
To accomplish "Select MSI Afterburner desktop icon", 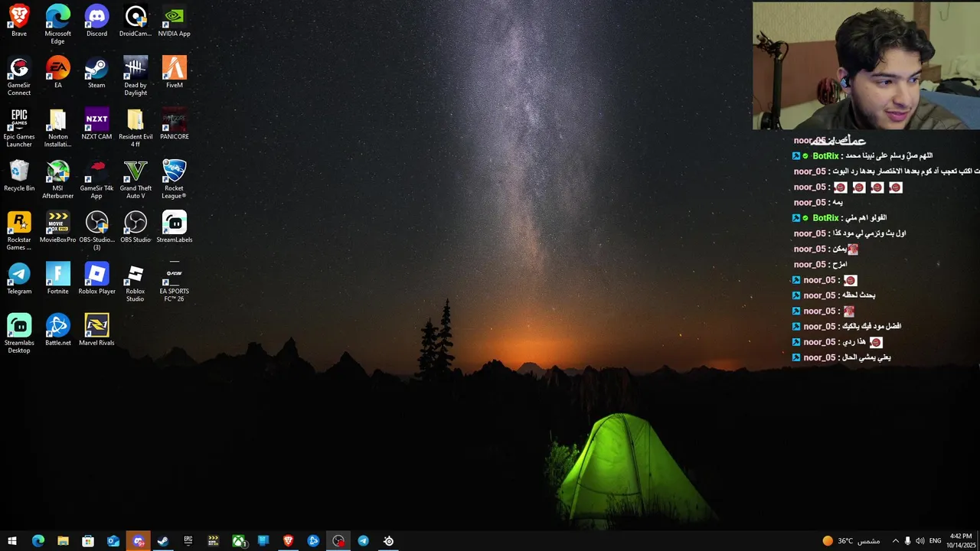I will coord(57,179).
